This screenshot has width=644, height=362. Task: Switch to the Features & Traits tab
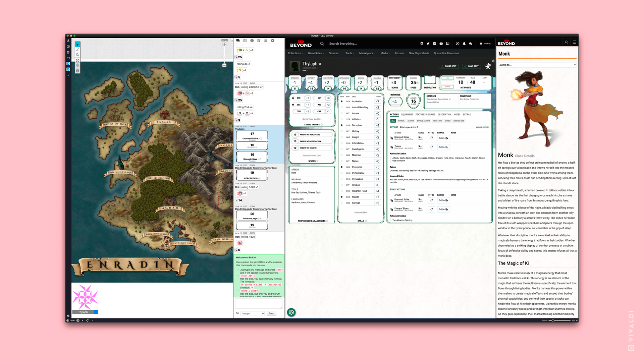(425, 115)
